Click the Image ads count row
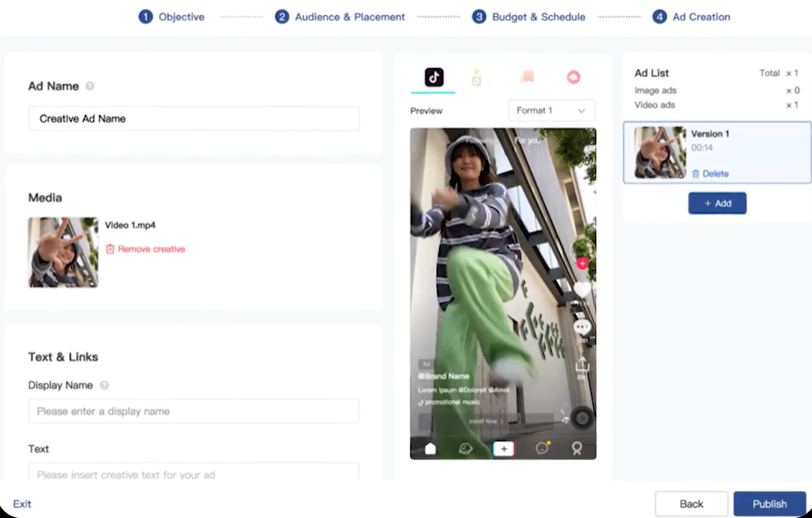Screen dimensions: 812x518 pyautogui.click(x=717, y=90)
